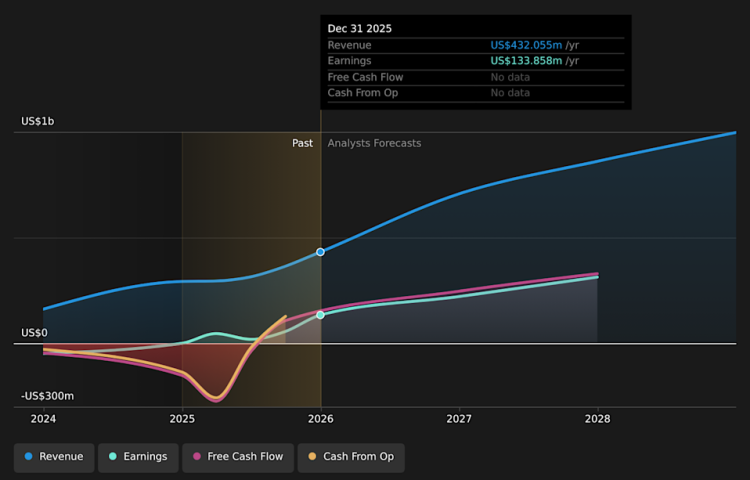This screenshot has width=750, height=480.
Task: Select the 2025 x-axis label
Action: tap(182, 419)
